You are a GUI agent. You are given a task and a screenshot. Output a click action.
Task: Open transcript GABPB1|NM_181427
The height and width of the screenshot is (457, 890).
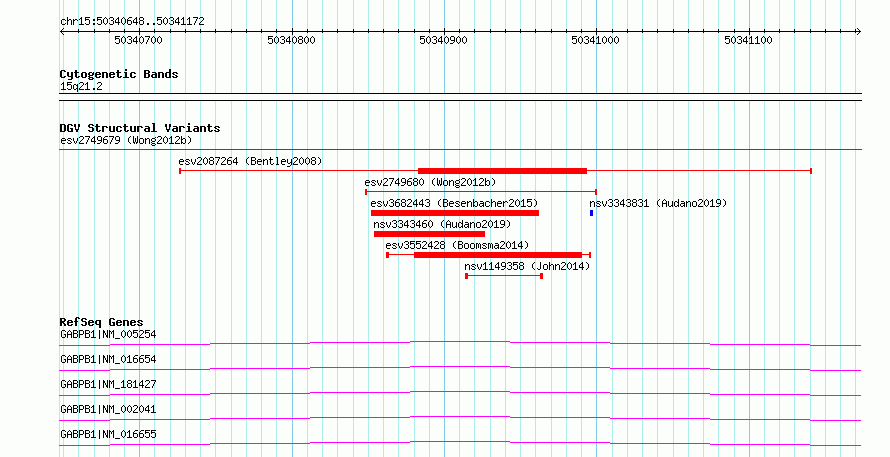click(x=108, y=384)
